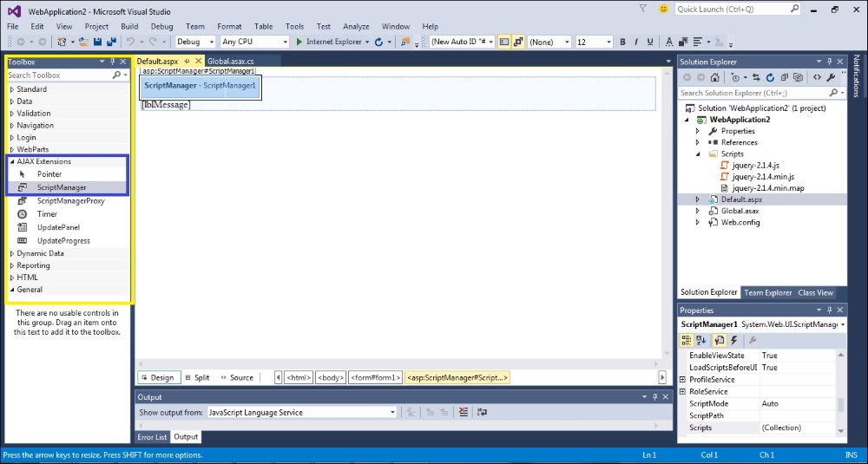Toggle Alphabetical sort in Properties panel
Image resolution: width=868 pixels, height=464 pixels.
pos(700,340)
